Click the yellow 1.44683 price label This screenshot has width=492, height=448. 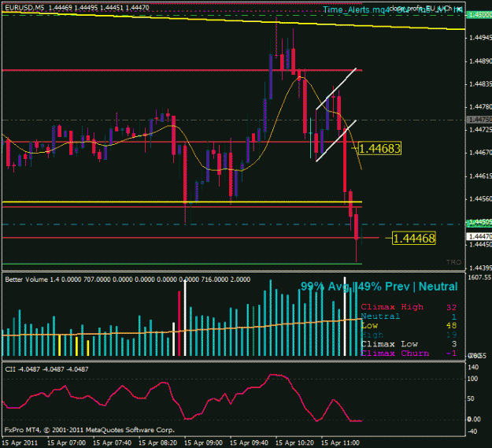(x=379, y=148)
